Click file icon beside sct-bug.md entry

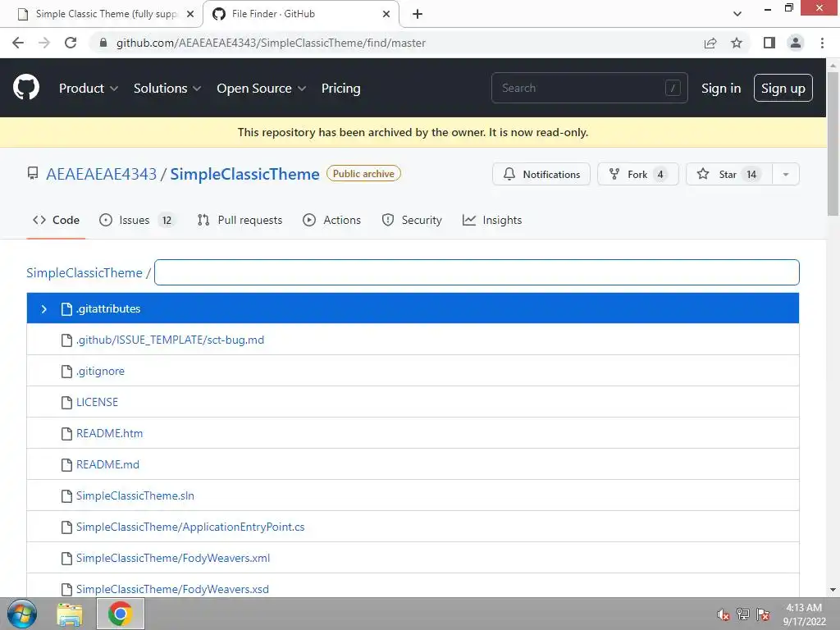66,340
